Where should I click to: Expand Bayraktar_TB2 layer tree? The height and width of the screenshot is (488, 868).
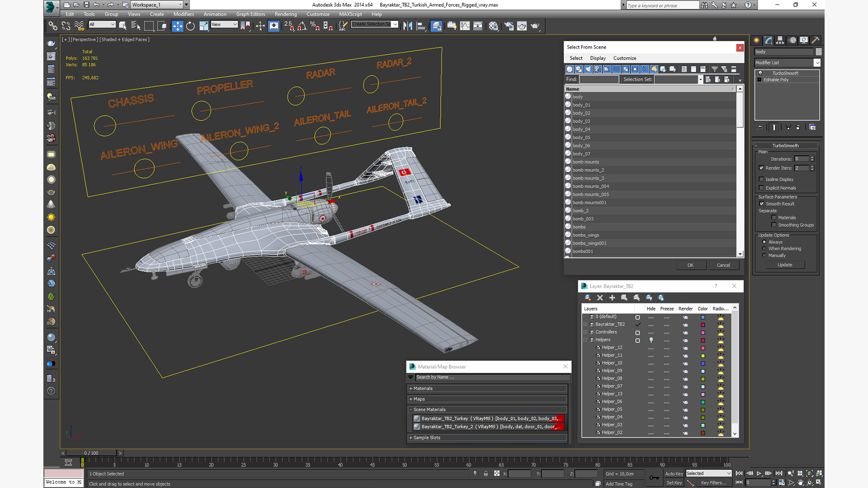tap(585, 324)
